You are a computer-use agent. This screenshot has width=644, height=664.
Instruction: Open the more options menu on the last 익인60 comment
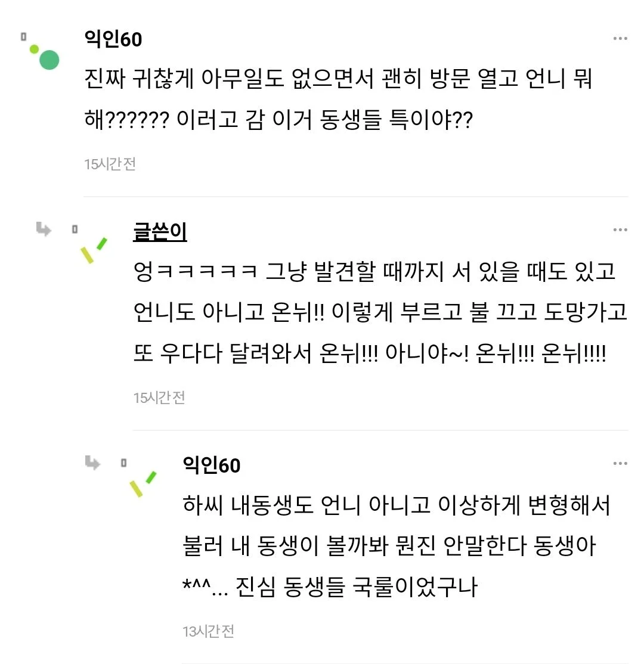point(621,463)
